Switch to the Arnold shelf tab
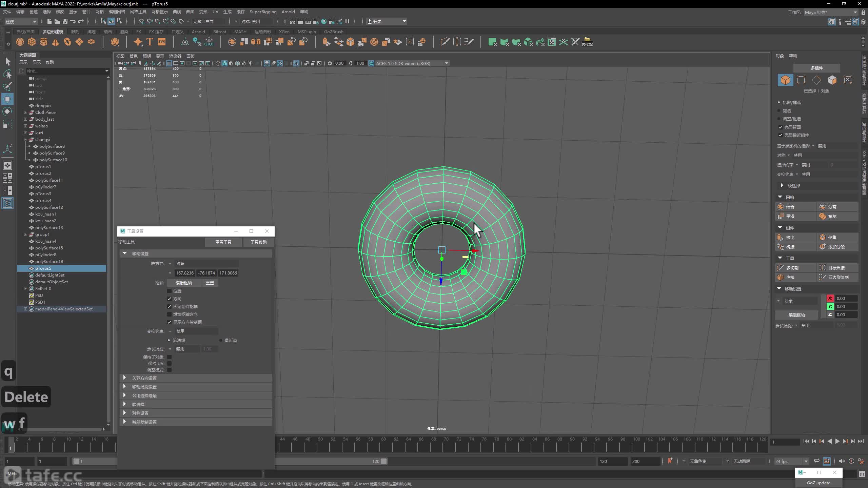The image size is (868, 488). coord(198,32)
